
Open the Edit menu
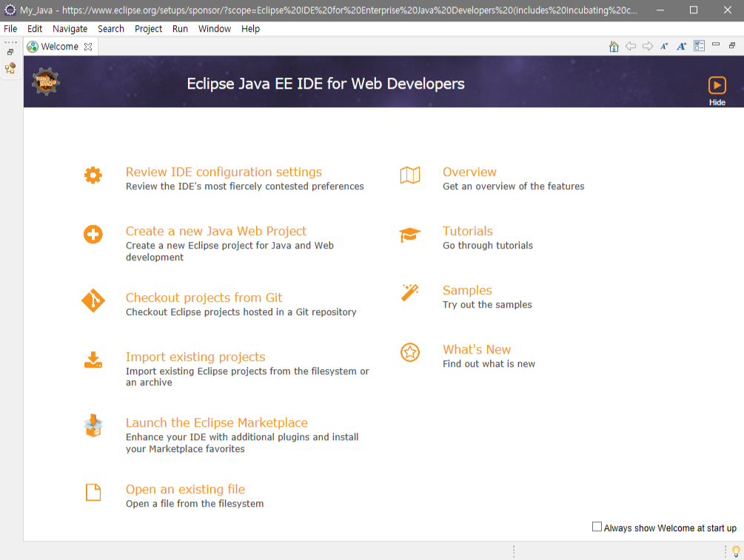point(35,28)
